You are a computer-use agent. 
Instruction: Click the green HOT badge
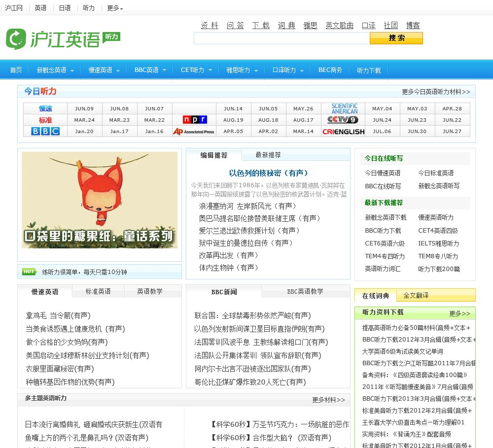[x=29, y=272]
